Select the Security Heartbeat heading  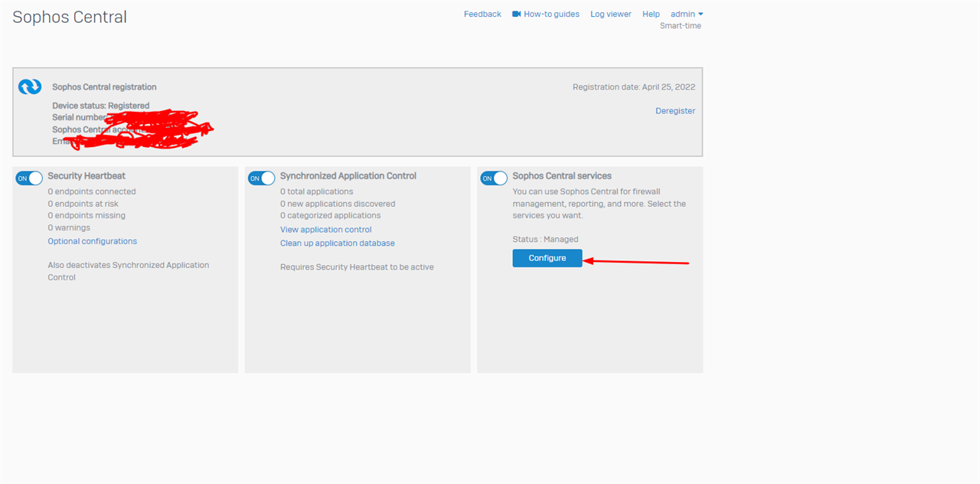point(87,176)
